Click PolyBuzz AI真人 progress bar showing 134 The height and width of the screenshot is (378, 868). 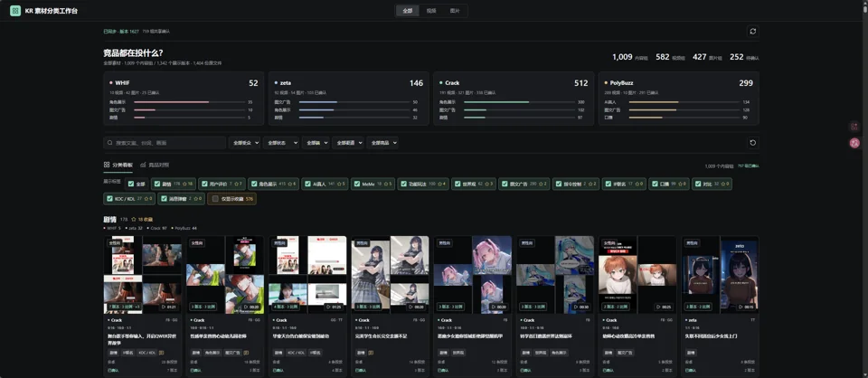coord(684,102)
